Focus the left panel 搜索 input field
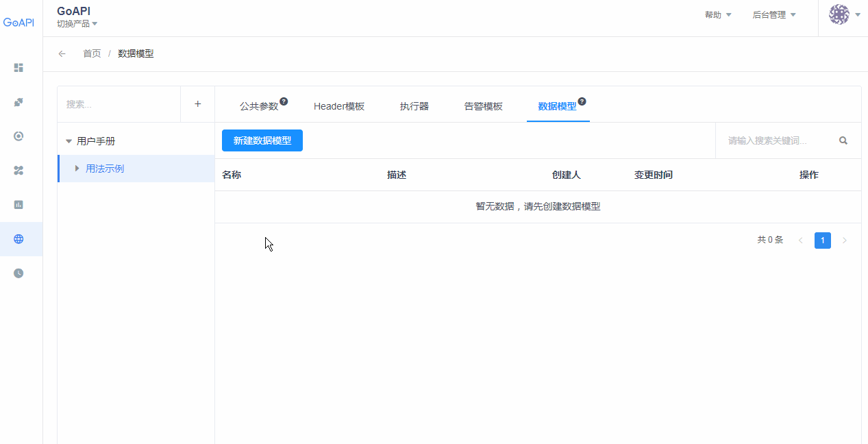This screenshot has width=868, height=444. 119,104
